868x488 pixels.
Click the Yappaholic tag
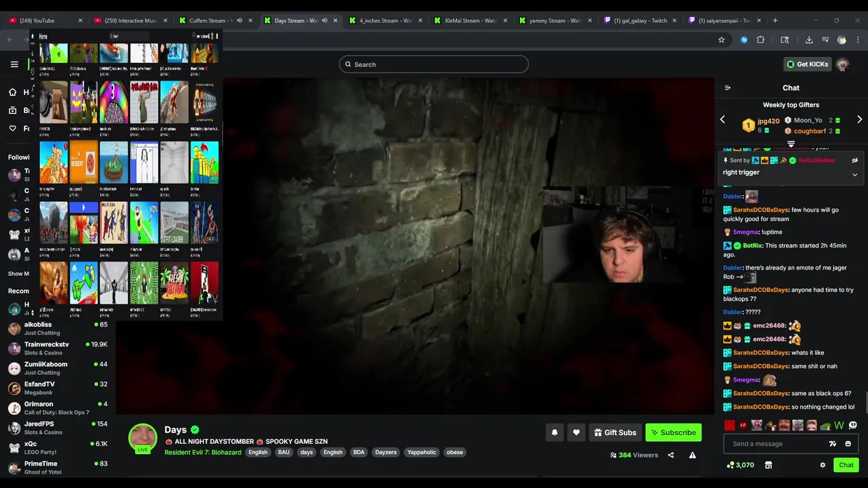[x=422, y=452]
